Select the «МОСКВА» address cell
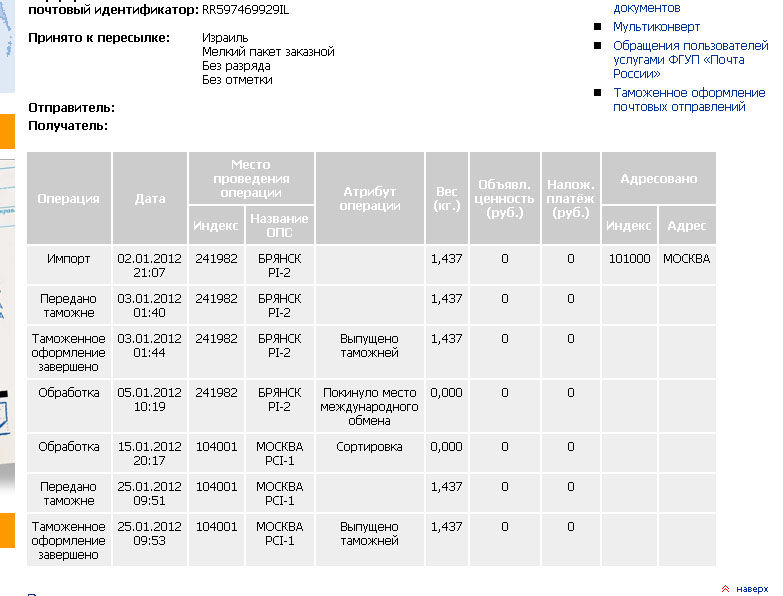783x596 pixels. 687,259
